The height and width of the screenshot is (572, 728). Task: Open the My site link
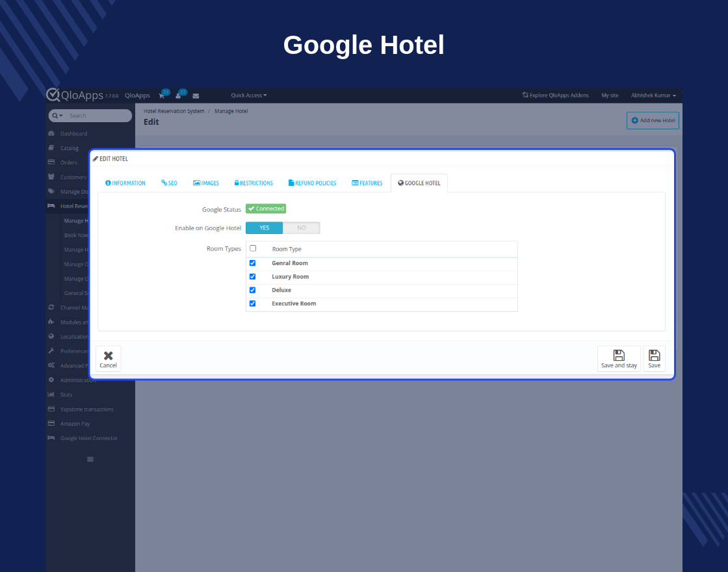pos(610,95)
